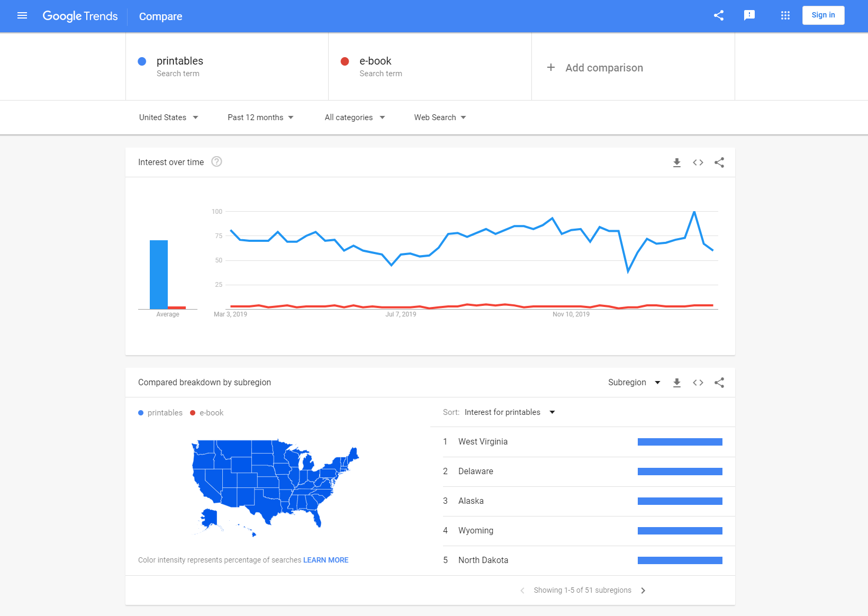Viewport: 868px width, 616px height.
Task: Click the blue dot beside printables search term
Action: pyautogui.click(x=142, y=61)
